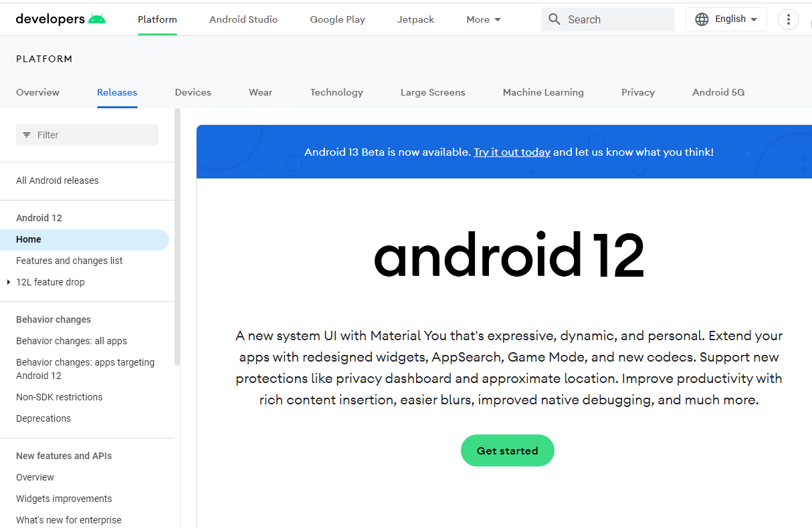Open Widgets improvements page
812x528 pixels.
coord(64,499)
